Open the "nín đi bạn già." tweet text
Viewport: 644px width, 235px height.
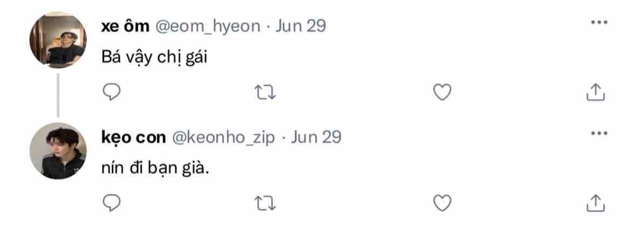coord(155,168)
